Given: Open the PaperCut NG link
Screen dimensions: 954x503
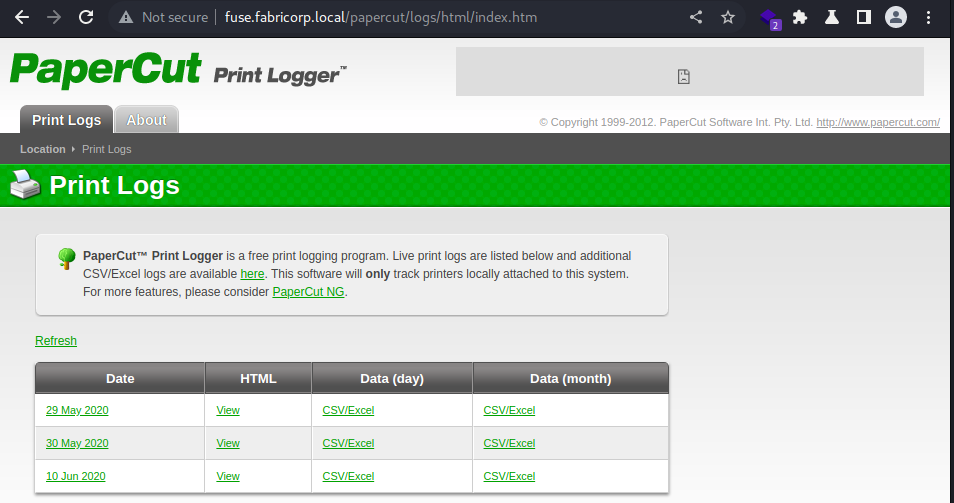Looking at the screenshot, I should tap(308, 292).
